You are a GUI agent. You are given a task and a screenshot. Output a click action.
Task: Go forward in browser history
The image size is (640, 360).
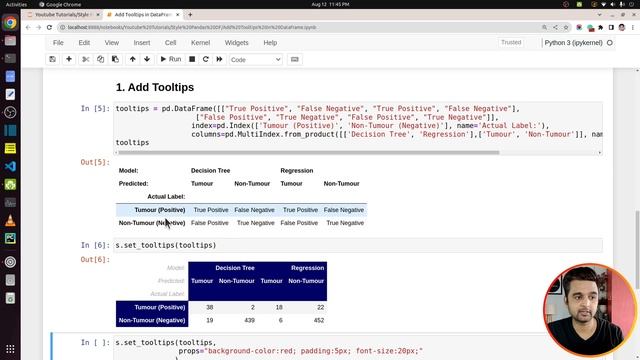coord(38,27)
